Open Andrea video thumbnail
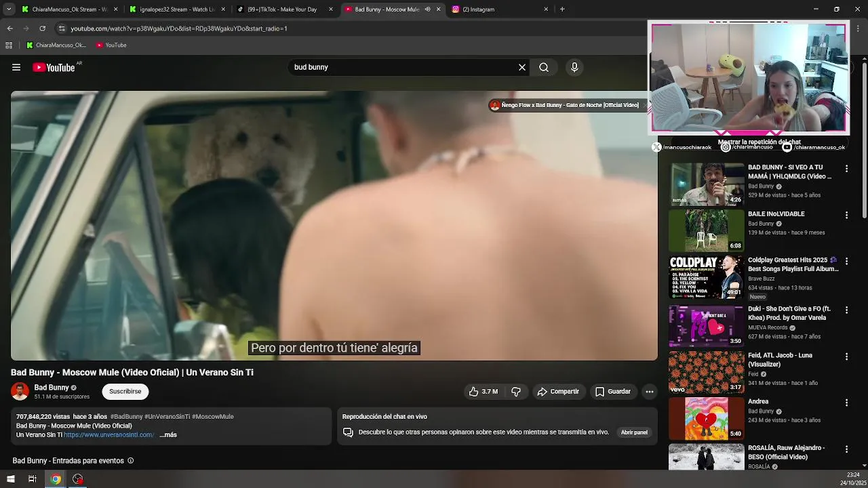This screenshot has height=488, width=868. 706,418
